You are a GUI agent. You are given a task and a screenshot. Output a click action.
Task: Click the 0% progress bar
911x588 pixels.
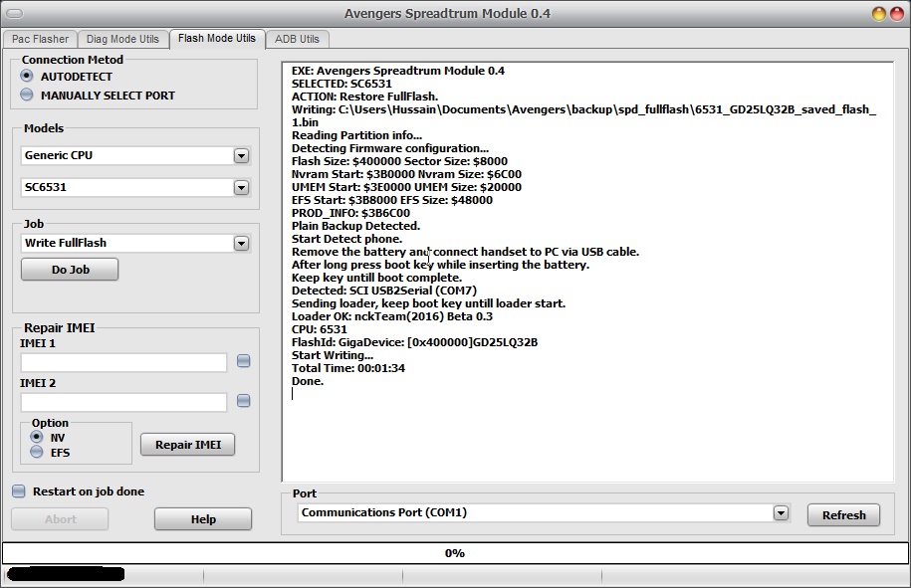point(455,553)
